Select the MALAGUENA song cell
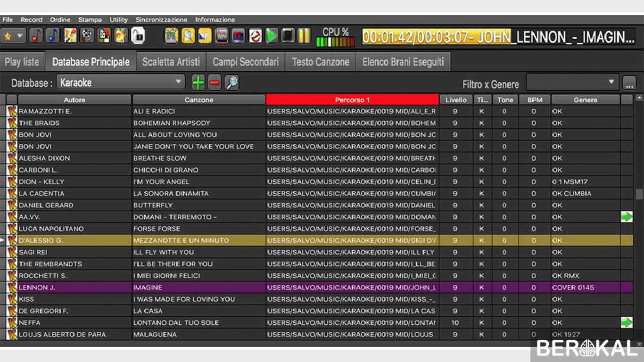644x362 pixels. (x=199, y=335)
